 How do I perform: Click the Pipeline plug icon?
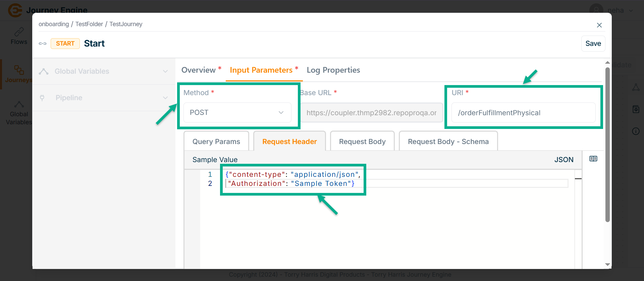coord(42,98)
